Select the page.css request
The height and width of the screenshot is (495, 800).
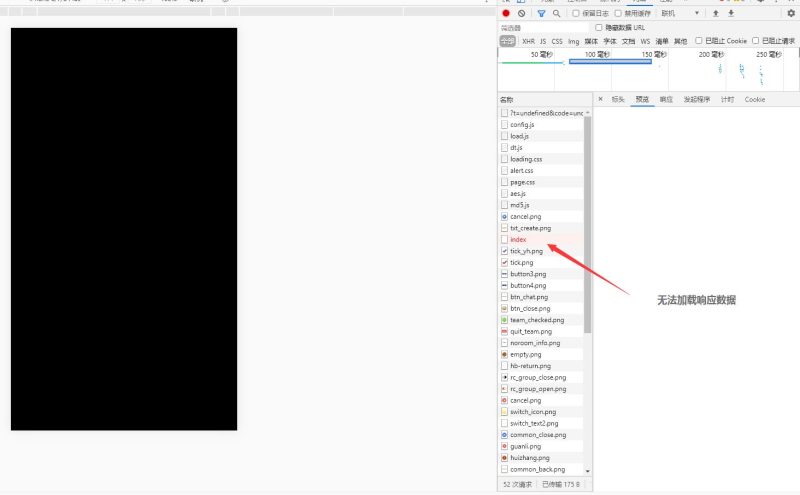pyautogui.click(x=541, y=182)
